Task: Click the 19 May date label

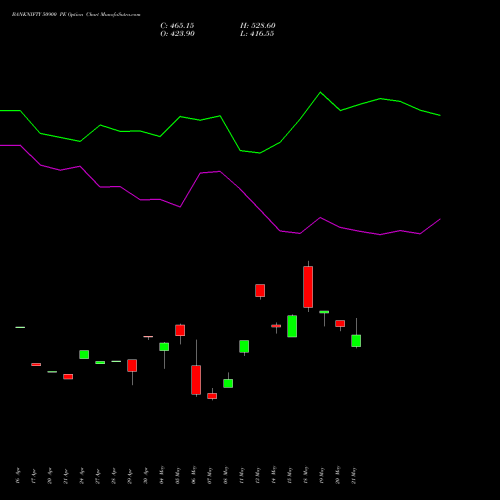Action: click(322, 475)
